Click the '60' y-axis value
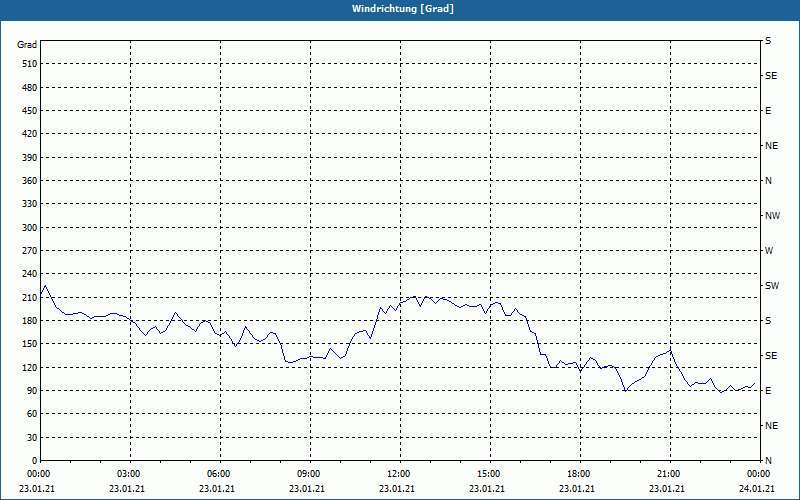 point(32,414)
